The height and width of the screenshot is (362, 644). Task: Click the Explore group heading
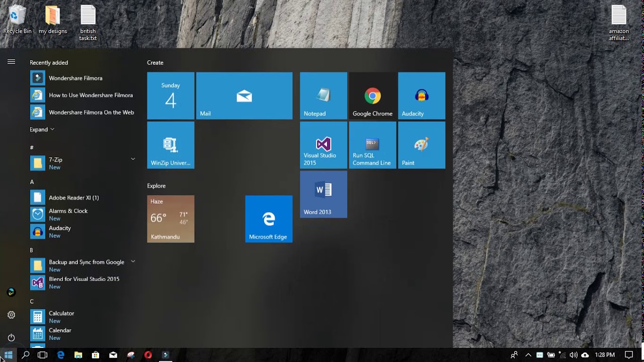pyautogui.click(x=156, y=186)
